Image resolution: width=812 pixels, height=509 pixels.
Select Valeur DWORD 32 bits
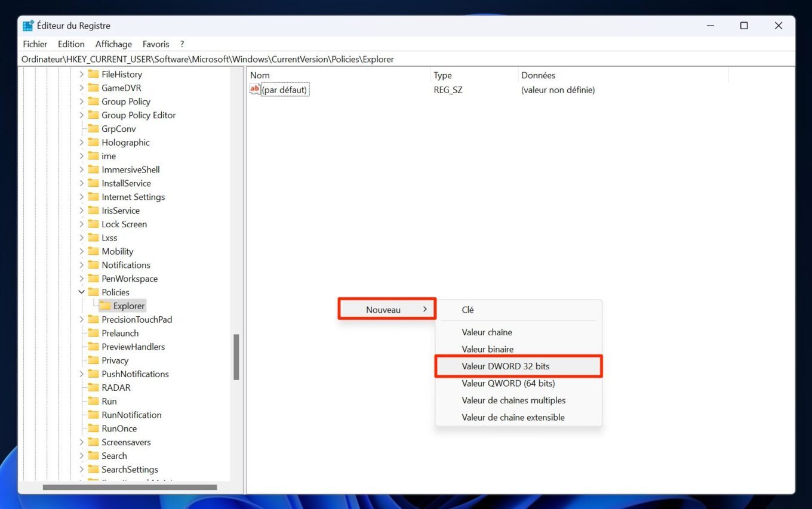(518, 366)
